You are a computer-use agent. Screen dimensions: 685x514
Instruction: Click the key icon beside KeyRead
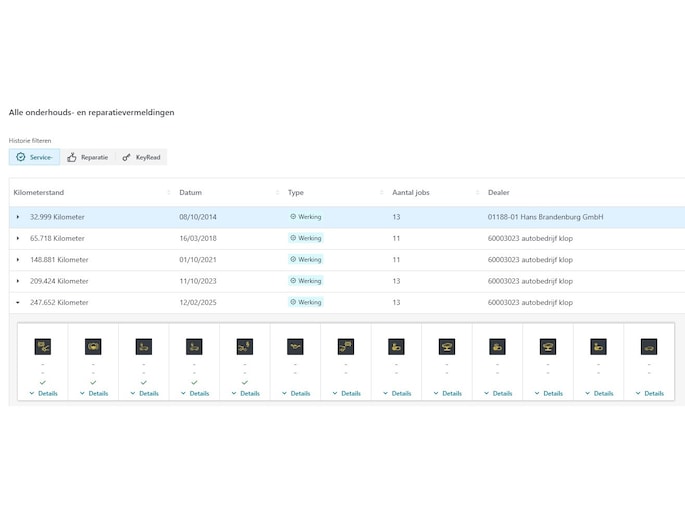(126, 157)
